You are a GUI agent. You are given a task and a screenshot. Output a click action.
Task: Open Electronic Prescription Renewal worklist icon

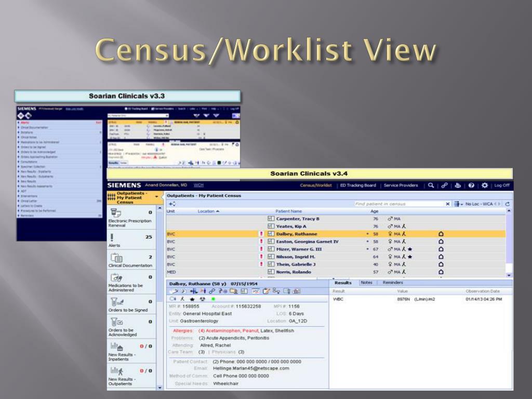click(116, 212)
